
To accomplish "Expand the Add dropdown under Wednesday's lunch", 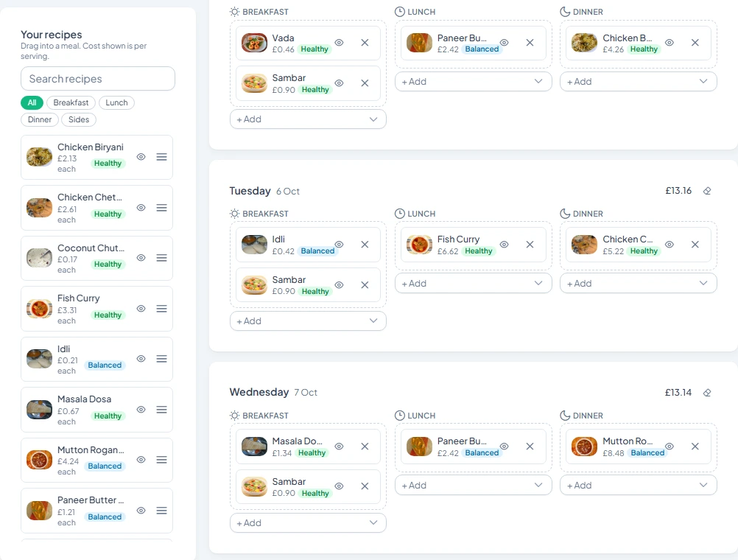I will 473,485.
